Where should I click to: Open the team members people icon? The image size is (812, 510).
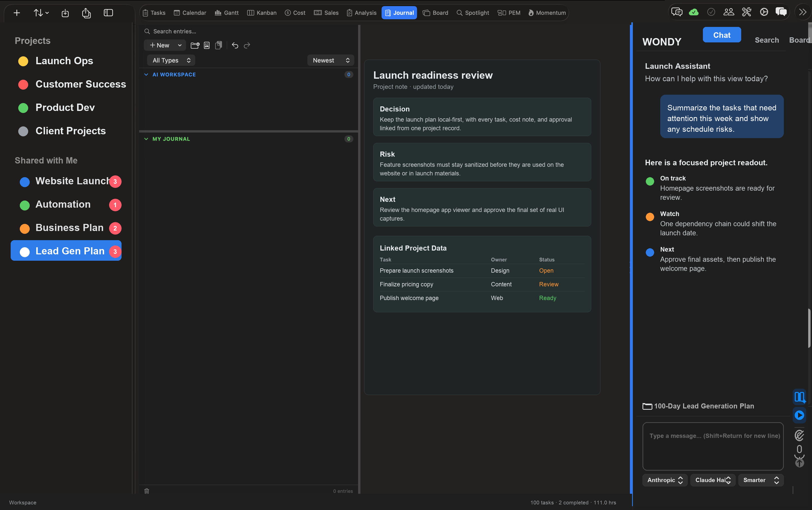tap(729, 12)
